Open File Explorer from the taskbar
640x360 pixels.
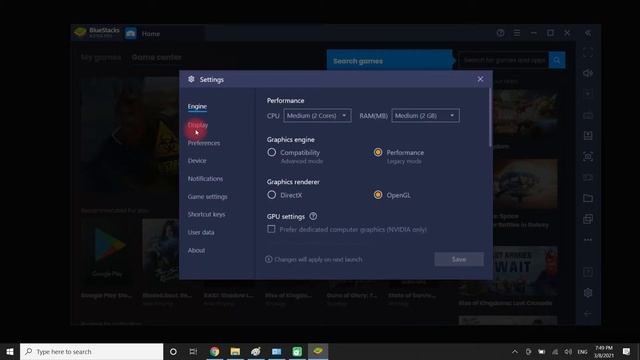(235, 351)
